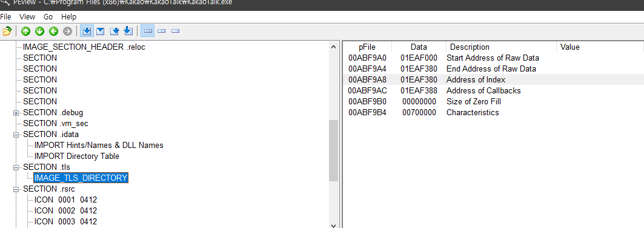Click the fourth address view icon with arrow

(128, 31)
